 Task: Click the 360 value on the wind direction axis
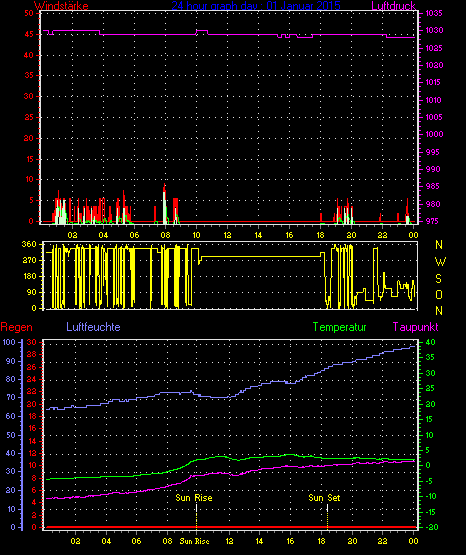coord(29,244)
